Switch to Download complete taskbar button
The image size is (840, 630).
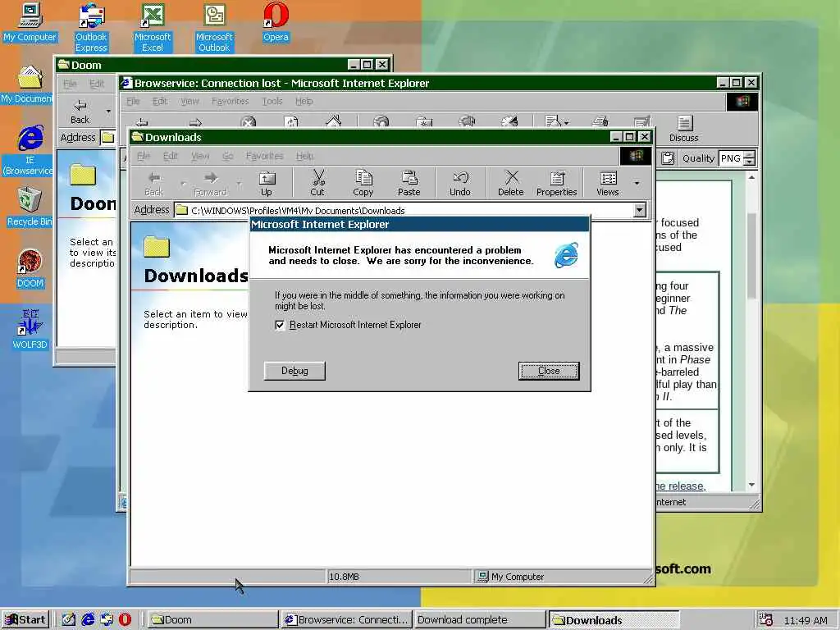[479, 620]
